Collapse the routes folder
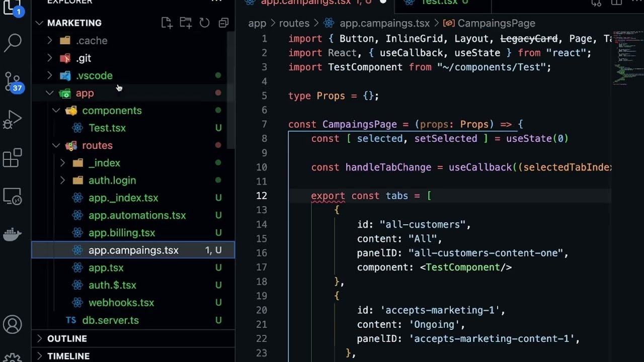 coord(56,145)
